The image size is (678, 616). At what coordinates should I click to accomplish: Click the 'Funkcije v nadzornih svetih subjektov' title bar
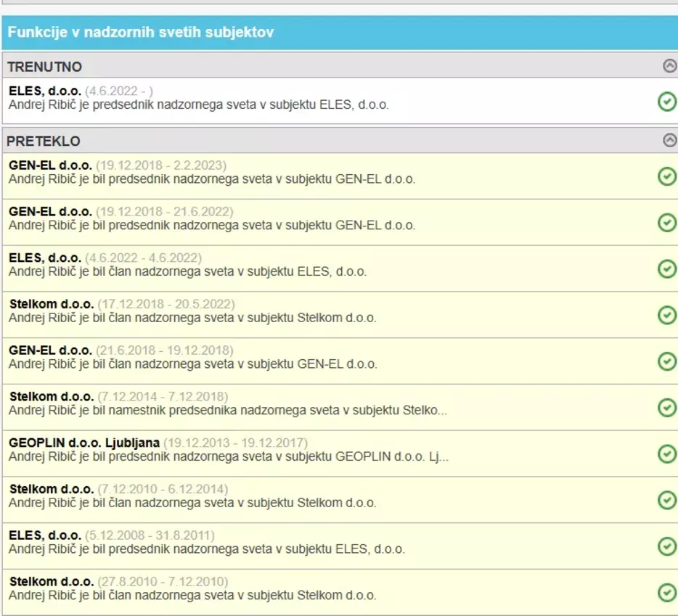coord(141,33)
